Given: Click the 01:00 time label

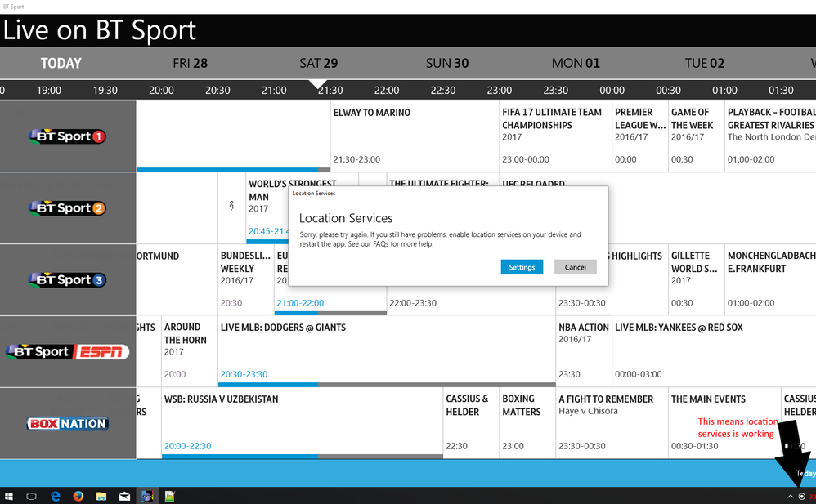Looking at the screenshot, I should (x=724, y=90).
